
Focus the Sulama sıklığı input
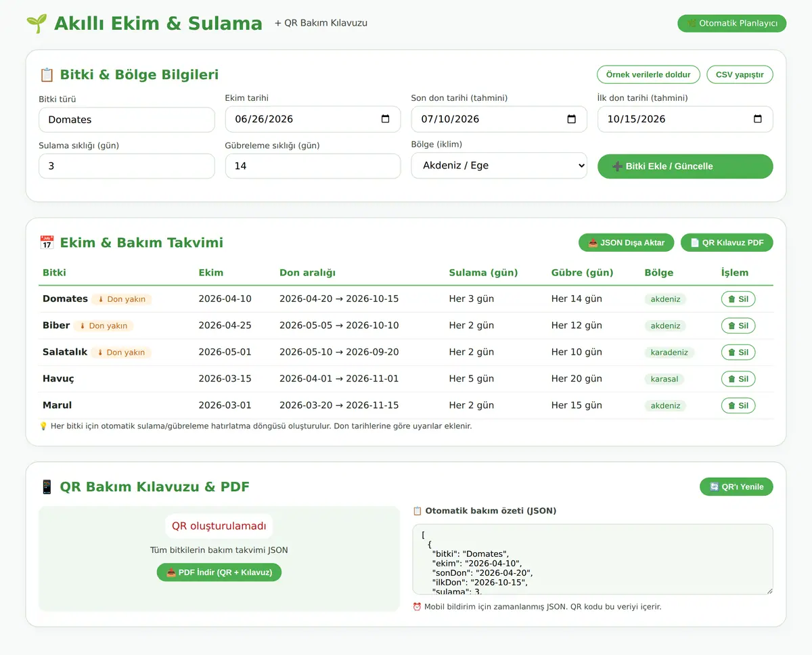click(x=127, y=166)
